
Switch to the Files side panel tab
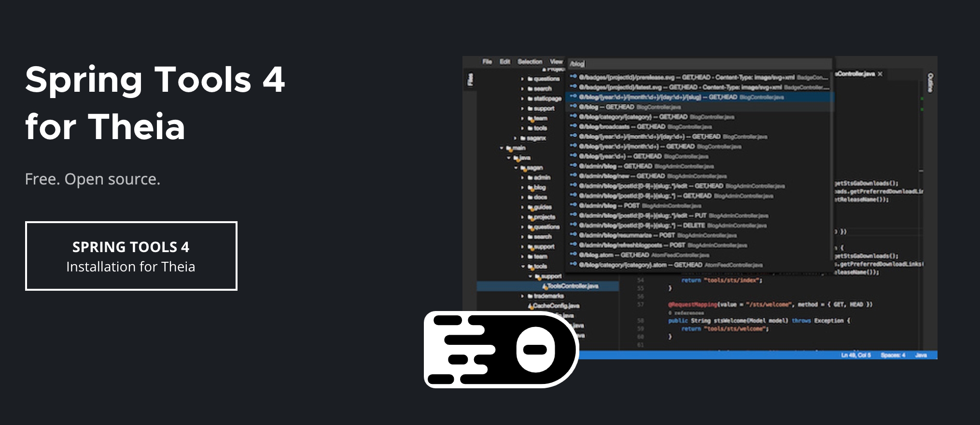point(470,79)
